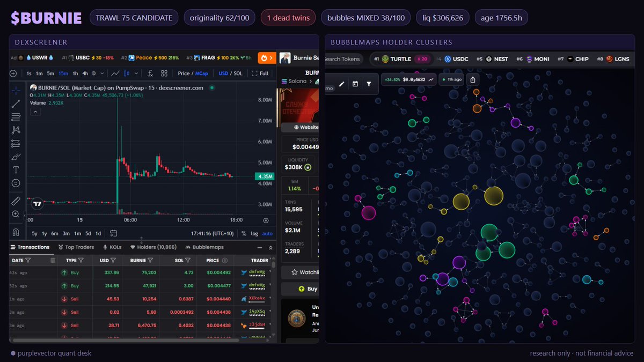Add symbol with plus circle icon

tap(13, 73)
